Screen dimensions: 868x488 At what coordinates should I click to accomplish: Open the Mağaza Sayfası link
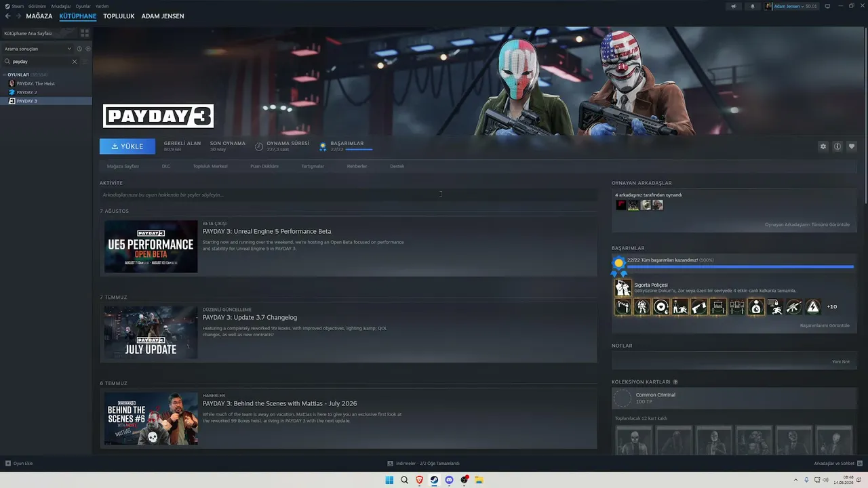coord(123,166)
